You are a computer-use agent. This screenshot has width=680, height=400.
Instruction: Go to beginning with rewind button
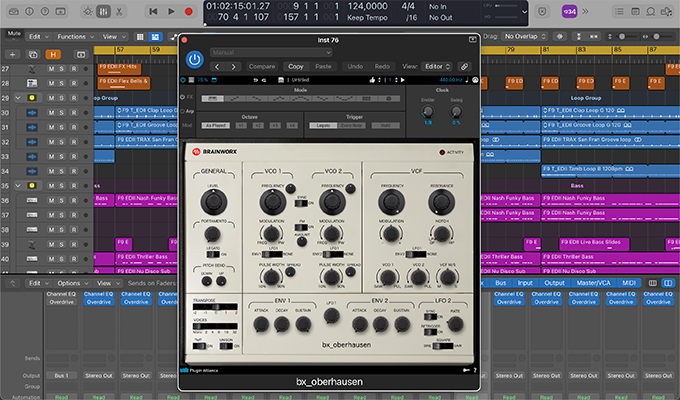[153, 12]
